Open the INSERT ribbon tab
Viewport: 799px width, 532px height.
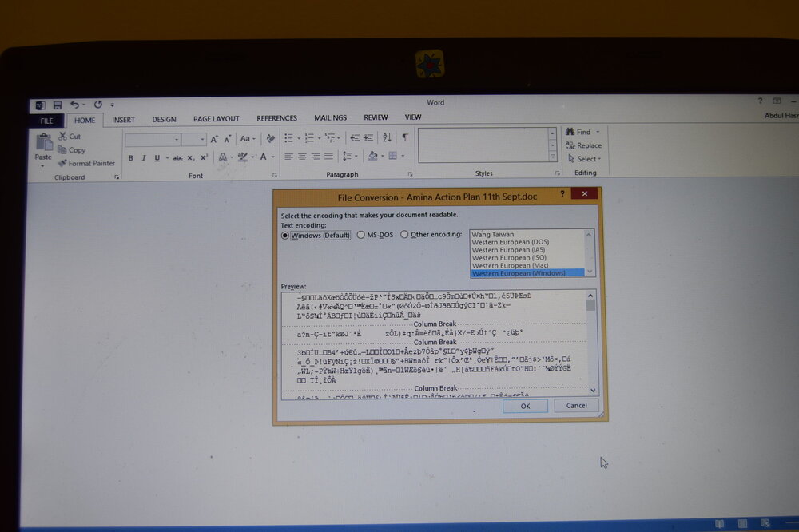(x=123, y=120)
